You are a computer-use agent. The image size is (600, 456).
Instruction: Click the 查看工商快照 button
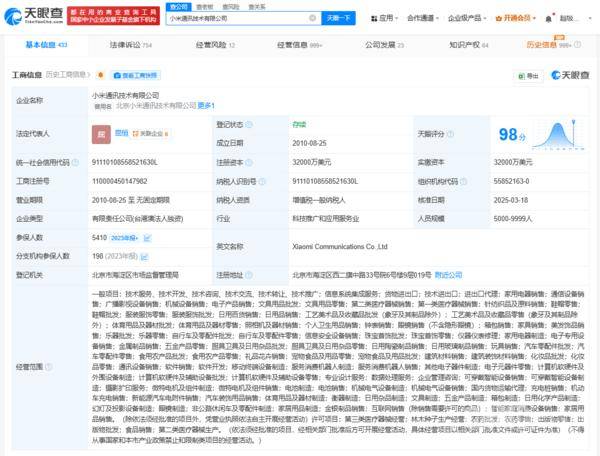coord(136,75)
